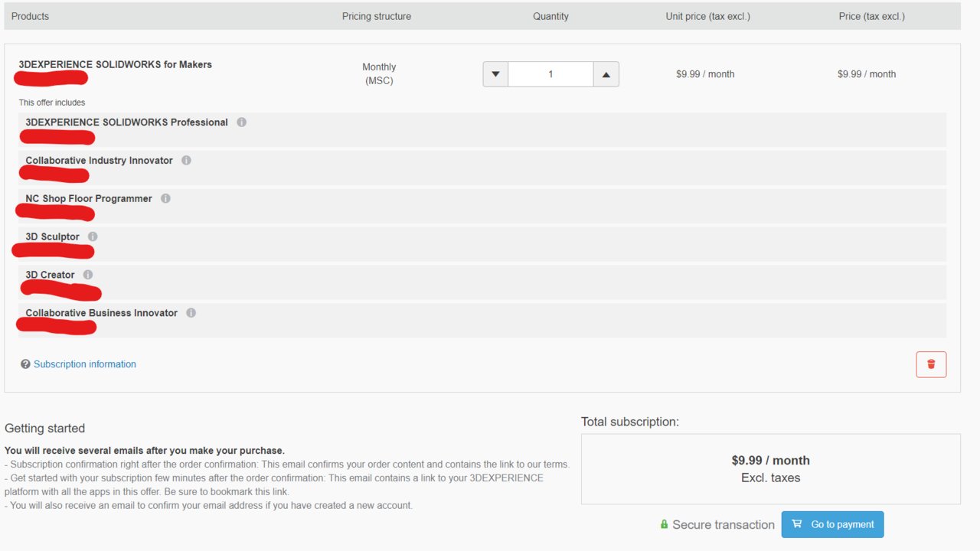Click the NC Shop Floor Programmer label
Viewport: 980px width, 551px height.
[x=89, y=199]
